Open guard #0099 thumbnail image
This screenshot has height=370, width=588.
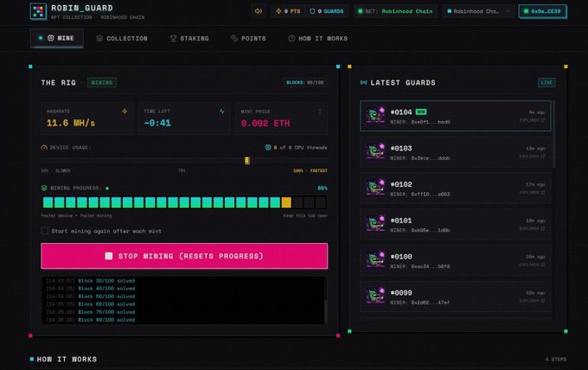point(376,297)
